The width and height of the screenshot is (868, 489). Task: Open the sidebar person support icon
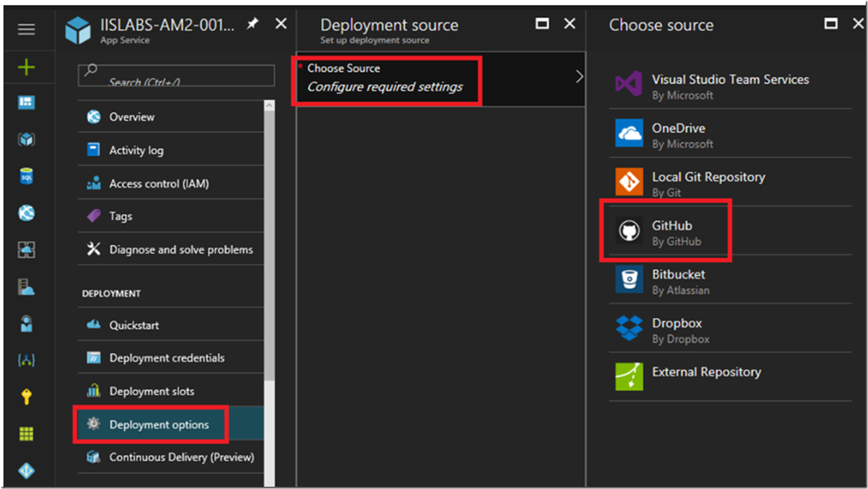click(26, 324)
